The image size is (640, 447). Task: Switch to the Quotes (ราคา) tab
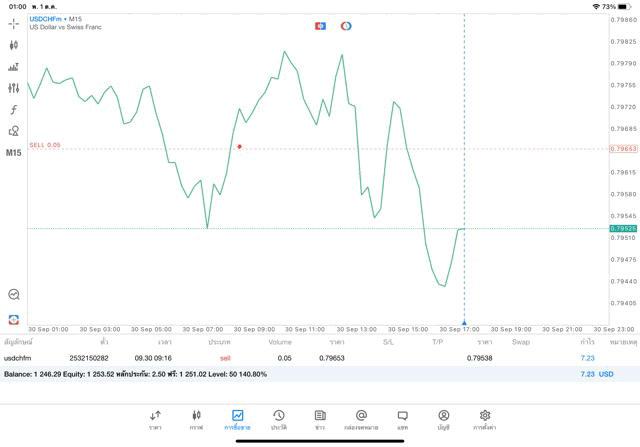click(155, 420)
